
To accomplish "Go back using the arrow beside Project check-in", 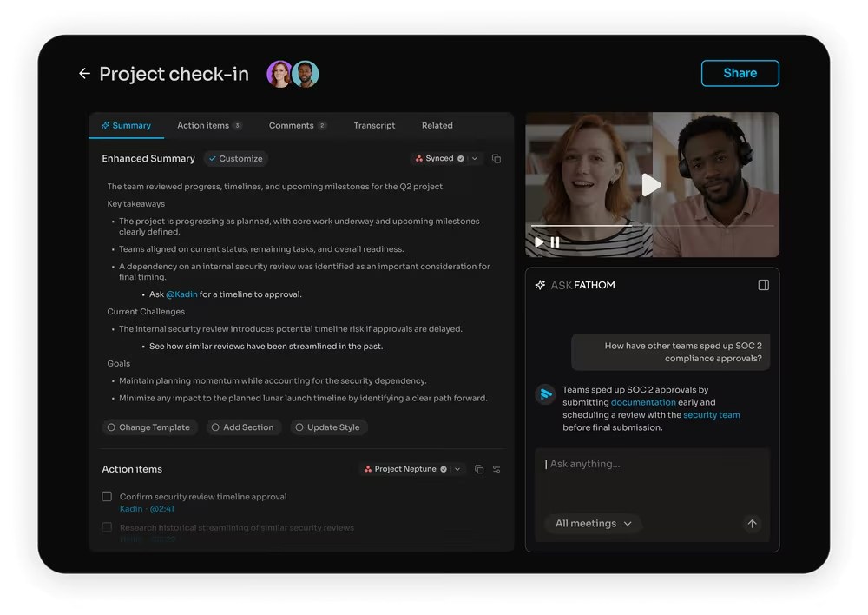I will point(84,73).
